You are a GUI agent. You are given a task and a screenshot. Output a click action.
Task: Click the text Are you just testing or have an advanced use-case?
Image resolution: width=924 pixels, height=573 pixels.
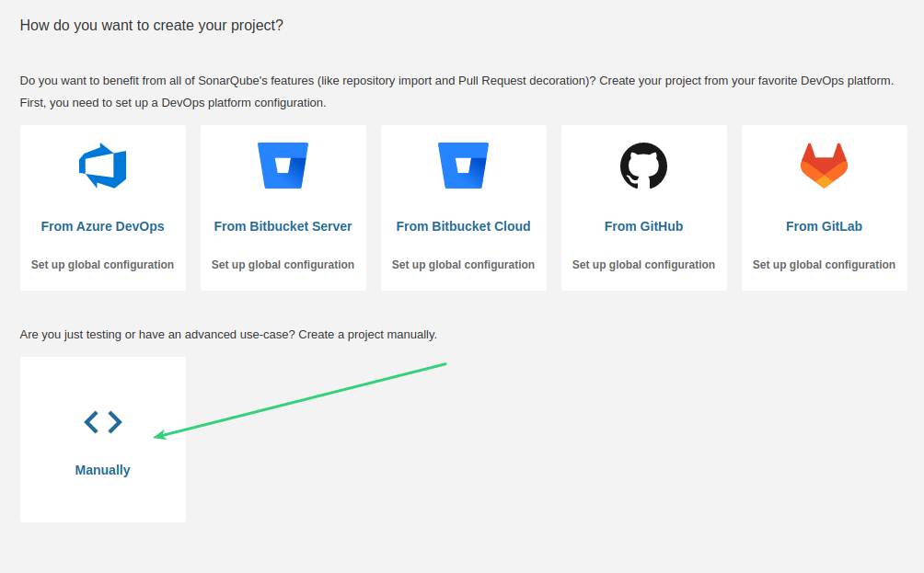point(157,335)
